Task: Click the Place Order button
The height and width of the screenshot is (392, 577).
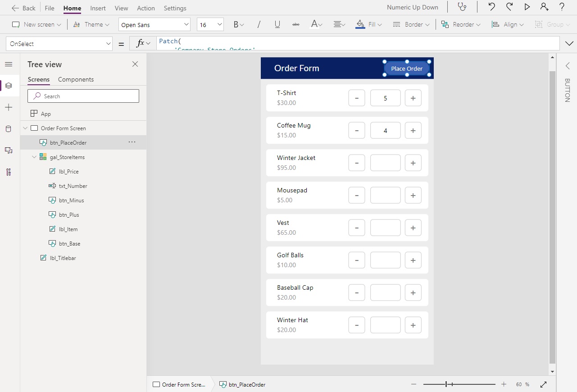Action: coord(406,68)
